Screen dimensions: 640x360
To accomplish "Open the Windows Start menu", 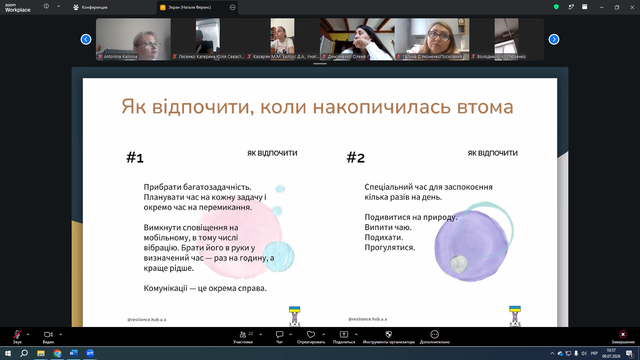I will [x=8, y=353].
